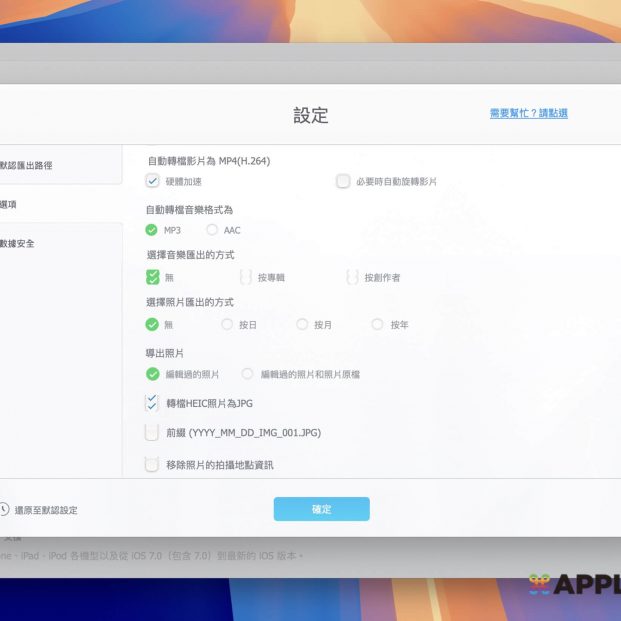Choose 編輯過的照片 export option
This screenshot has width=621, height=621.
152,374
